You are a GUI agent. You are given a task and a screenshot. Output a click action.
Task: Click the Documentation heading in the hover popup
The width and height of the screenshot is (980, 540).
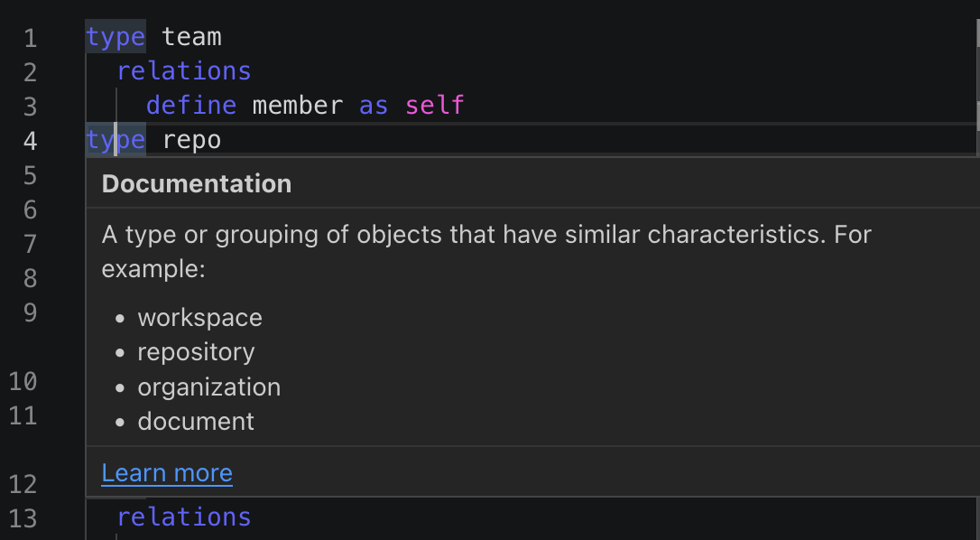197,183
